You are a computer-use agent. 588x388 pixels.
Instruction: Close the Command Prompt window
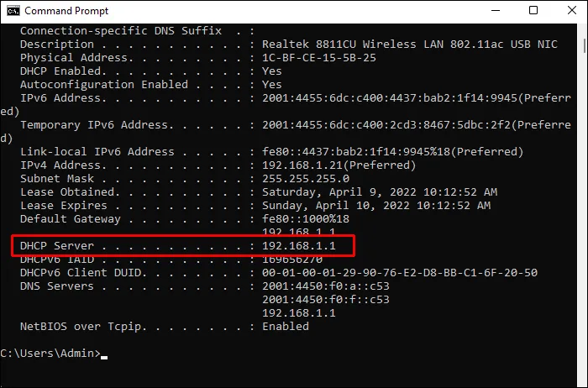click(572, 10)
